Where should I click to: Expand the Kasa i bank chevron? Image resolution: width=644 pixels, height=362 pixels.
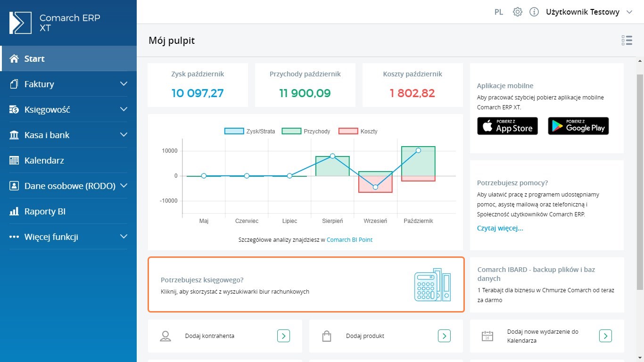coord(124,135)
